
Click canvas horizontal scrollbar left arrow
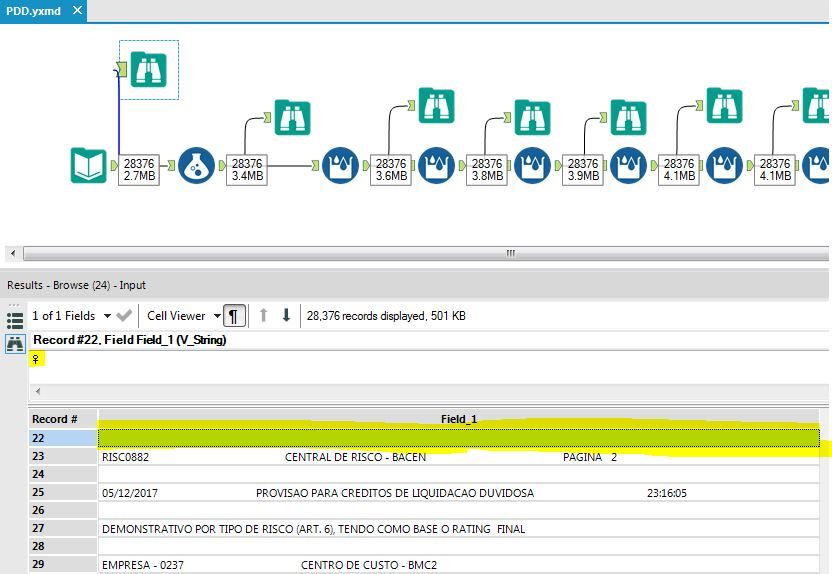click(x=13, y=254)
